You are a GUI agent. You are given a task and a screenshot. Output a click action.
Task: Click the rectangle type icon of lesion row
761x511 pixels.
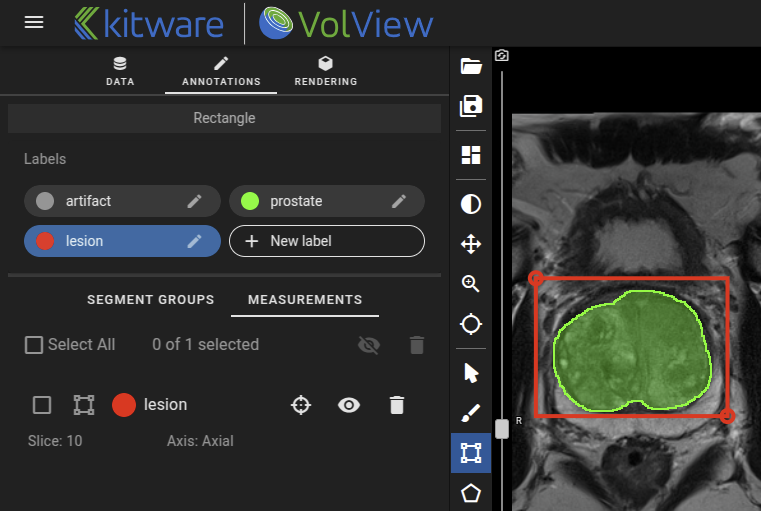coord(84,405)
